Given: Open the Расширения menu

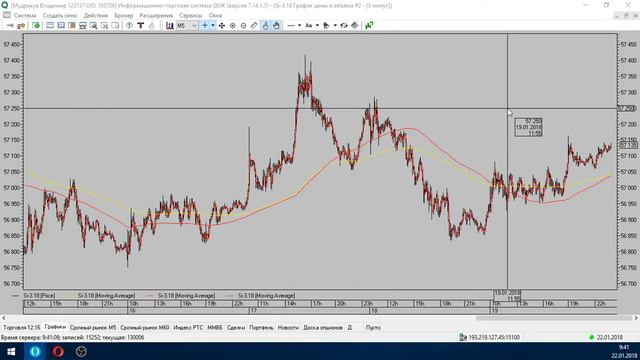Looking at the screenshot, I should coord(156,15).
